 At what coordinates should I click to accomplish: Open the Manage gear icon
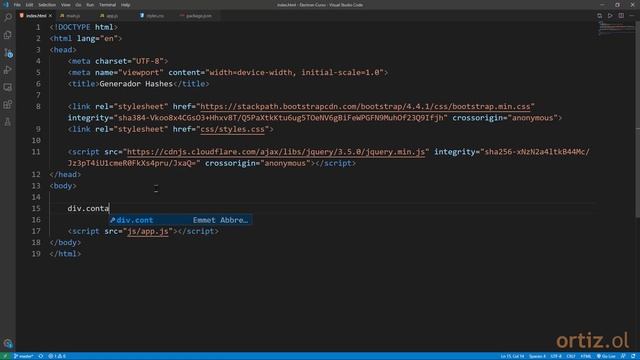8,343
